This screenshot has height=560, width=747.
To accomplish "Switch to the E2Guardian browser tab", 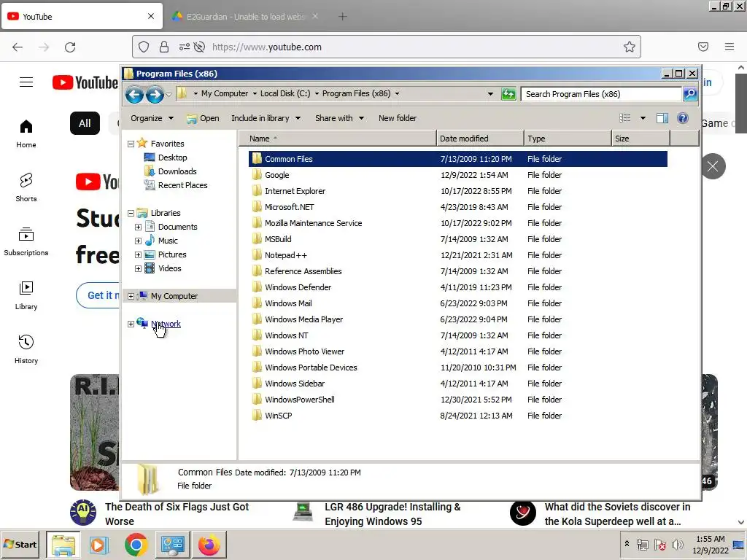I will (x=245, y=17).
